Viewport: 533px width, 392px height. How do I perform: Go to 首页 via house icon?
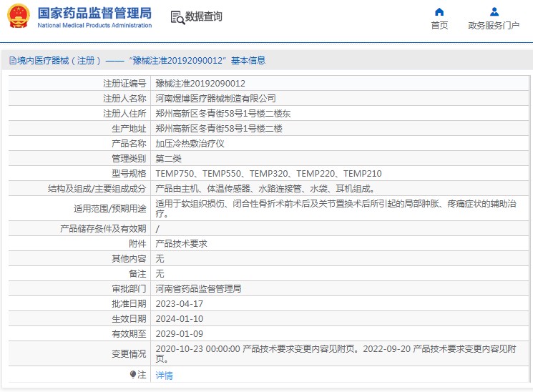[439, 12]
